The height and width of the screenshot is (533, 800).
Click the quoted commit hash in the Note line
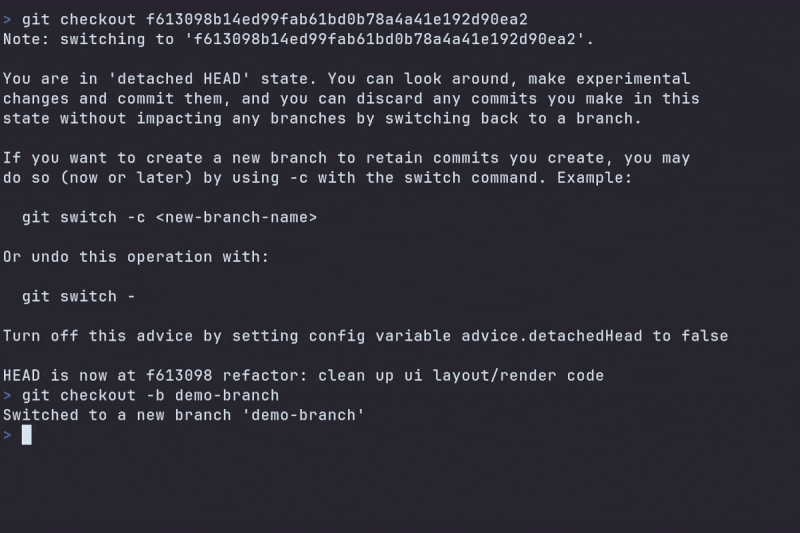click(389, 39)
